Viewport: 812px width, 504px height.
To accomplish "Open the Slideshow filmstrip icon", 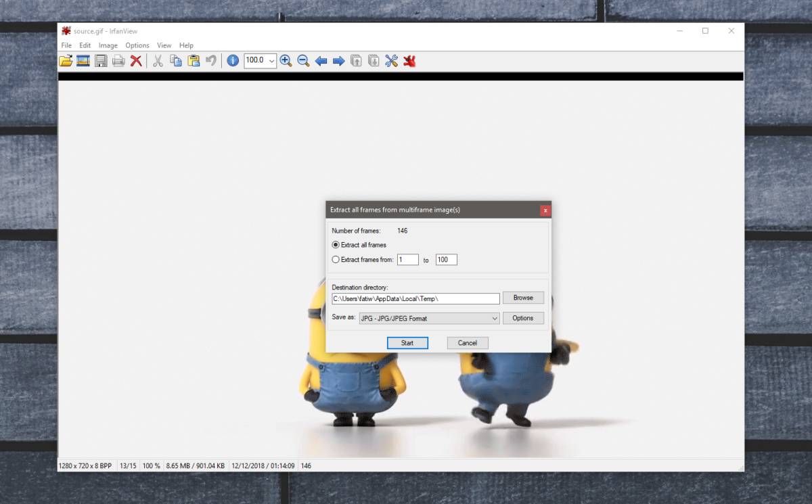I will click(x=83, y=61).
